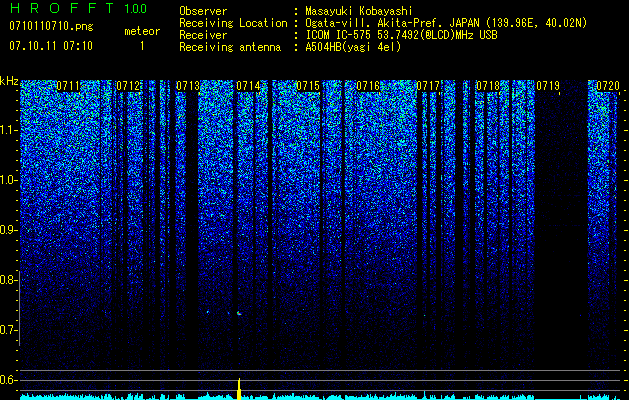Click the bright meteor echo spot near 0714
Image resolution: width=629 pixels, height=400 pixels.
(x=239, y=313)
